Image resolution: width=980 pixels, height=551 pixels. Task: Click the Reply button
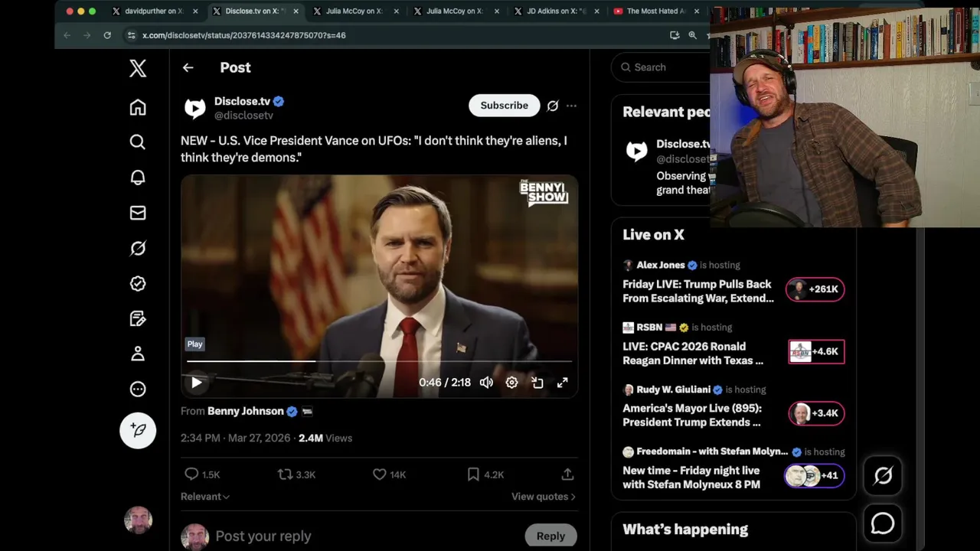click(550, 536)
